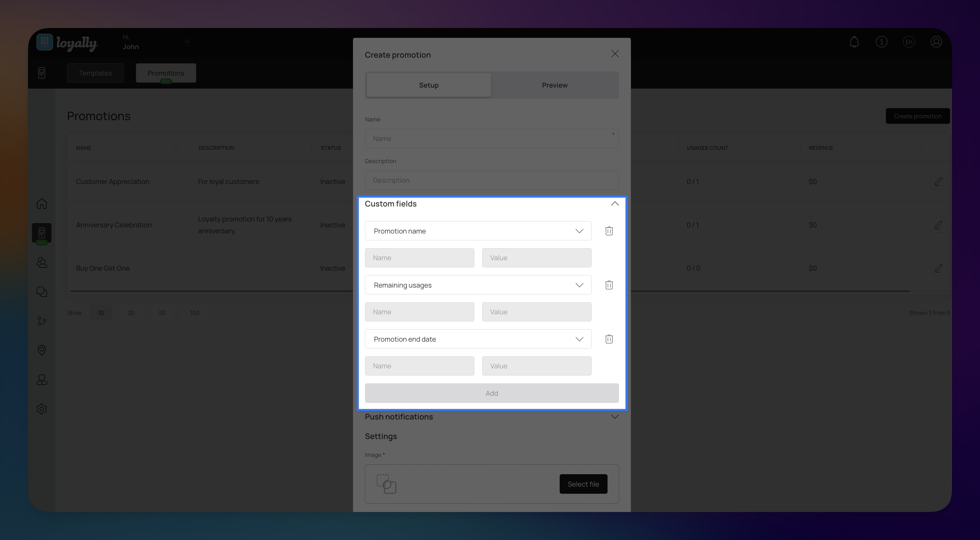980x540 pixels.
Task: Open the info help icon
Action: 881,42
